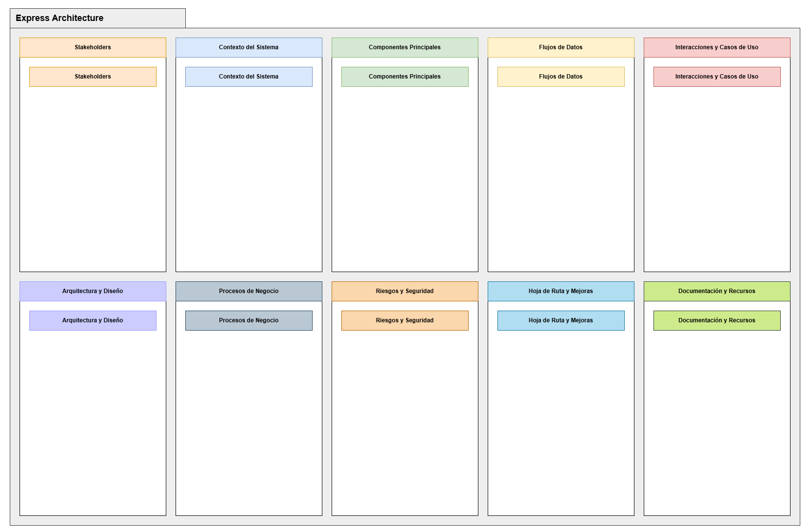This screenshot has width=811, height=532.
Task: Select the inner Stakeholders card
Action: click(93, 77)
